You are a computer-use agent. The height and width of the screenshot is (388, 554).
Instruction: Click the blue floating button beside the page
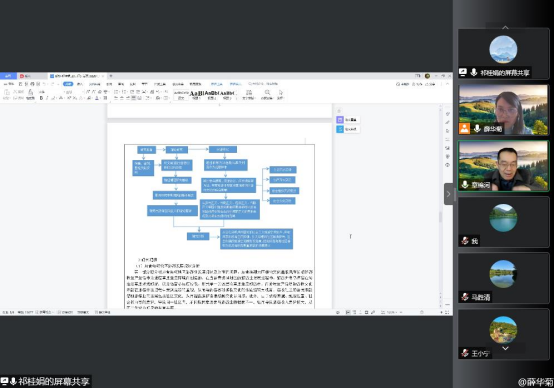(340, 129)
